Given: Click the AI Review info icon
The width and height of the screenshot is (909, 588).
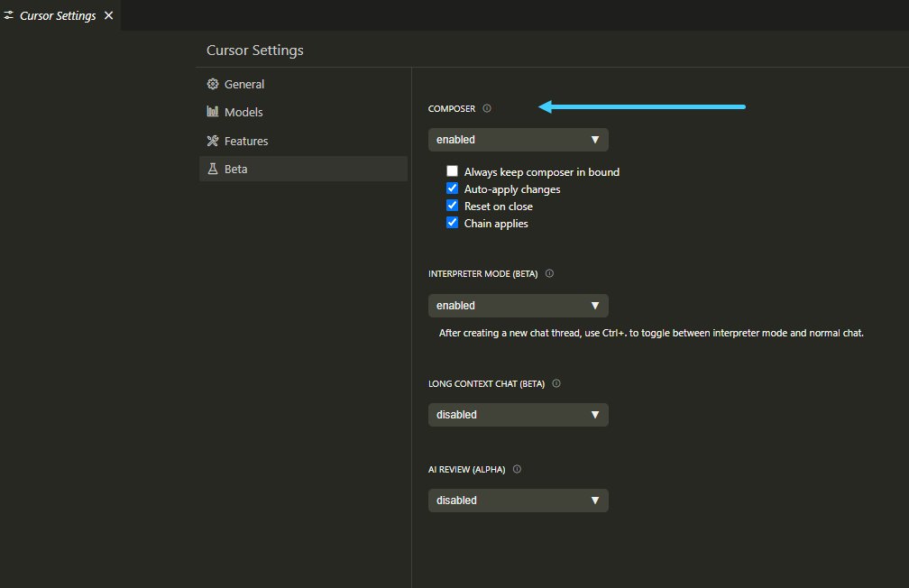Looking at the screenshot, I should tap(517, 469).
